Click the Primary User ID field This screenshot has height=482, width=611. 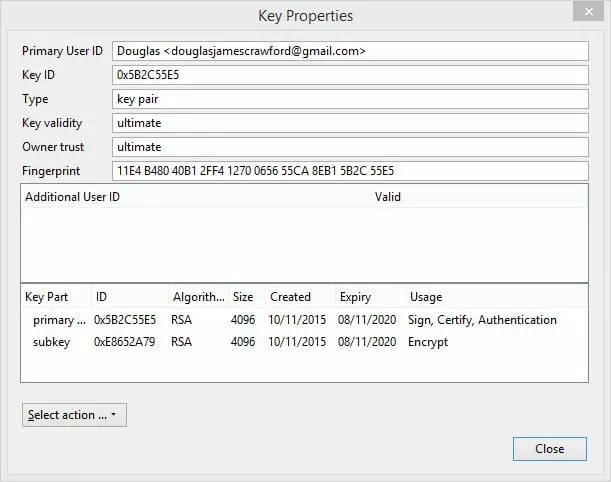coord(349,51)
